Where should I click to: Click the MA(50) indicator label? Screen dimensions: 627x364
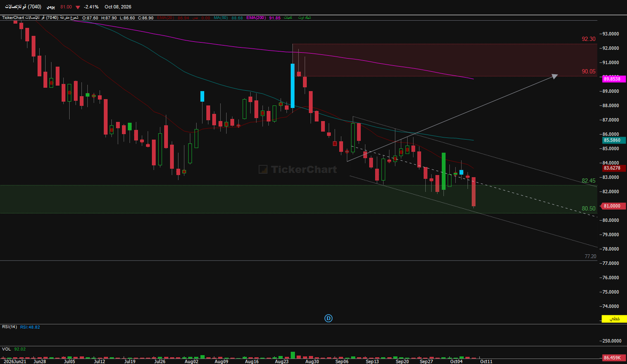pos(220,18)
